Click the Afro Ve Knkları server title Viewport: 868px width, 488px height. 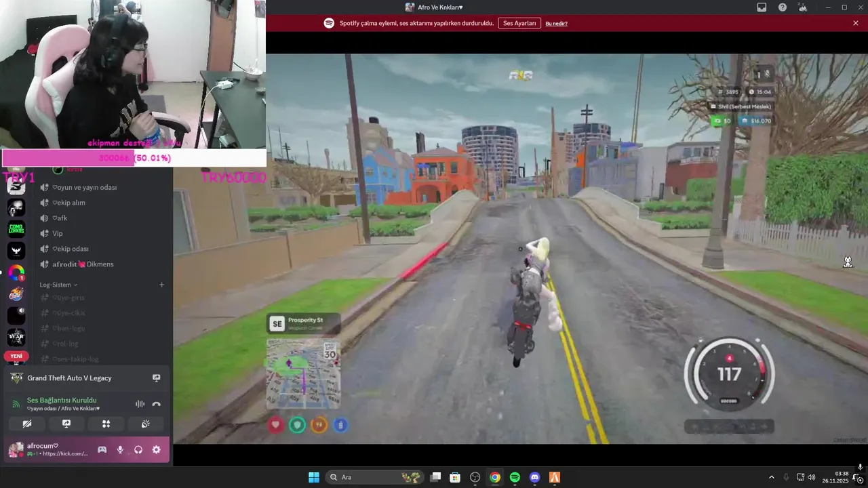pos(439,7)
